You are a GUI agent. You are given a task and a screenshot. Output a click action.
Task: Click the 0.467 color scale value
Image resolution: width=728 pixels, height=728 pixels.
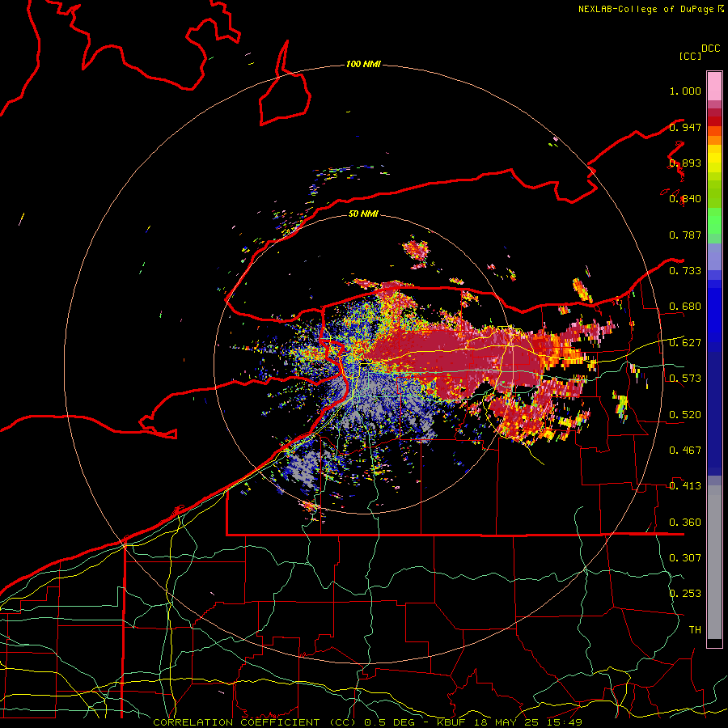pos(685,451)
